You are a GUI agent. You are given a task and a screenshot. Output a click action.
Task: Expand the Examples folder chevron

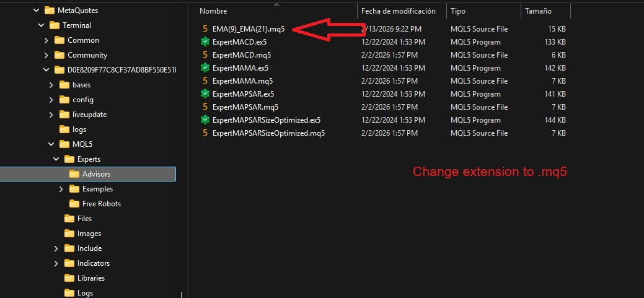click(x=61, y=189)
